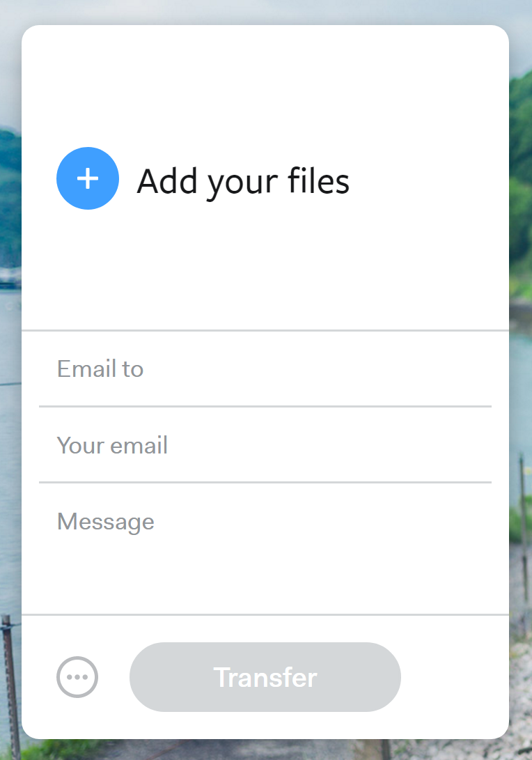Click the blank area below the Message placeholder
532x760 pixels.
pos(265,575)
